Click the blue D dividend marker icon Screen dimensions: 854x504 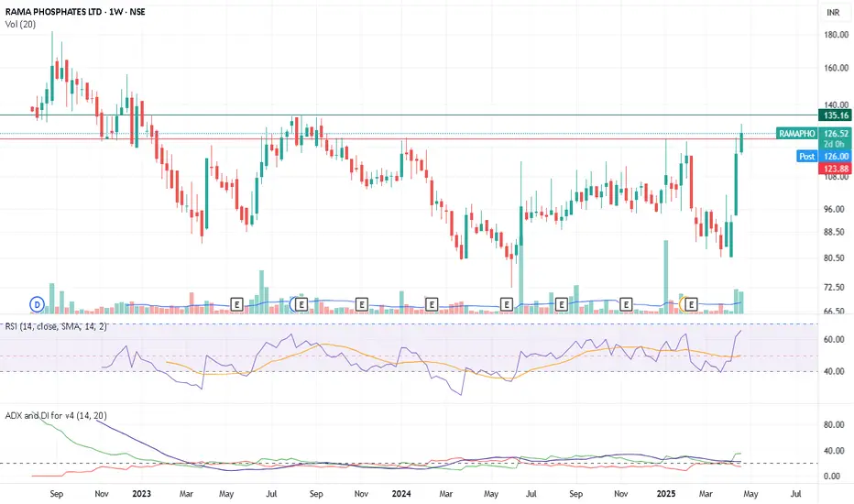tap(37, 304)
